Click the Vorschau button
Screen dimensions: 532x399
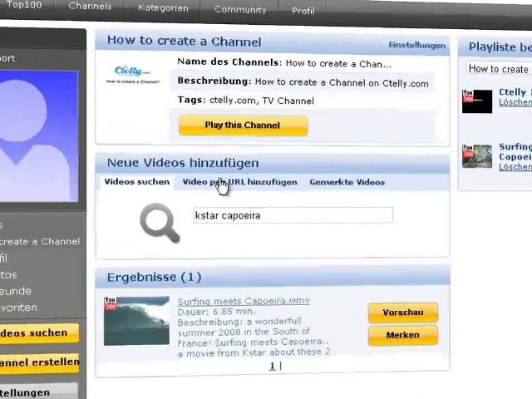point(402,313)
